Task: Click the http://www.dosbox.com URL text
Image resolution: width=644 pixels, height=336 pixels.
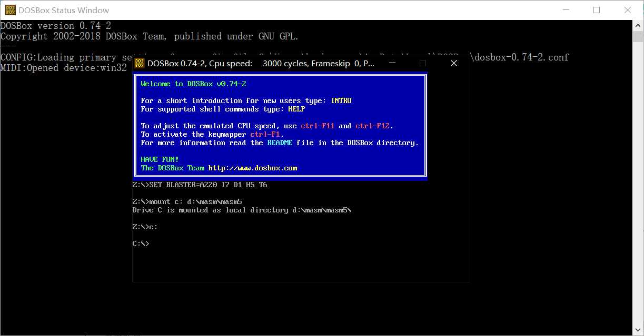Action: pyautogui.click(x=253, y=168)
